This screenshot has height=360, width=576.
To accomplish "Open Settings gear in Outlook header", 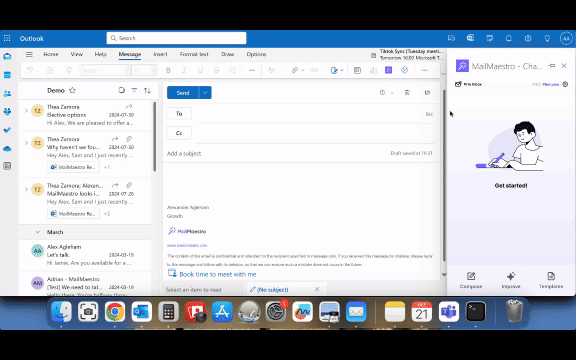I will point(528,38).
